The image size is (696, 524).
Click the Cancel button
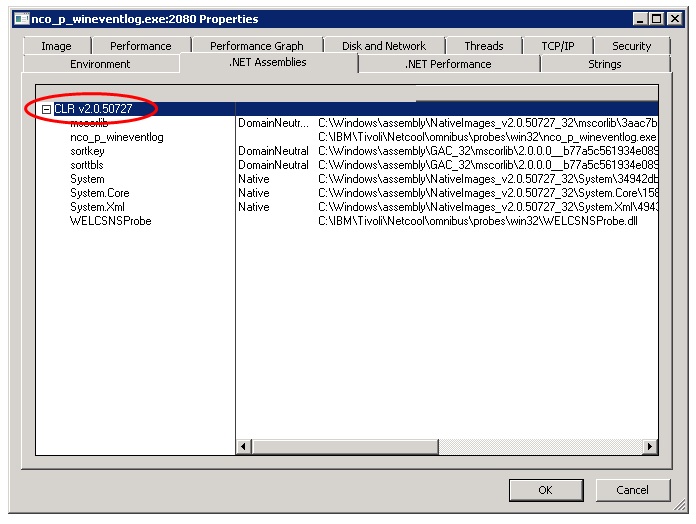632,490
